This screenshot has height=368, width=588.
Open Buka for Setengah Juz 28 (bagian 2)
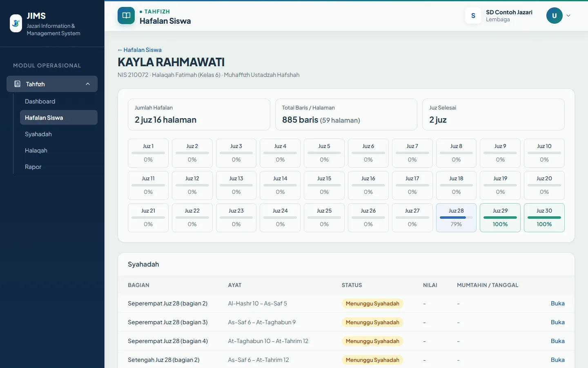click(x=557, y=360)
